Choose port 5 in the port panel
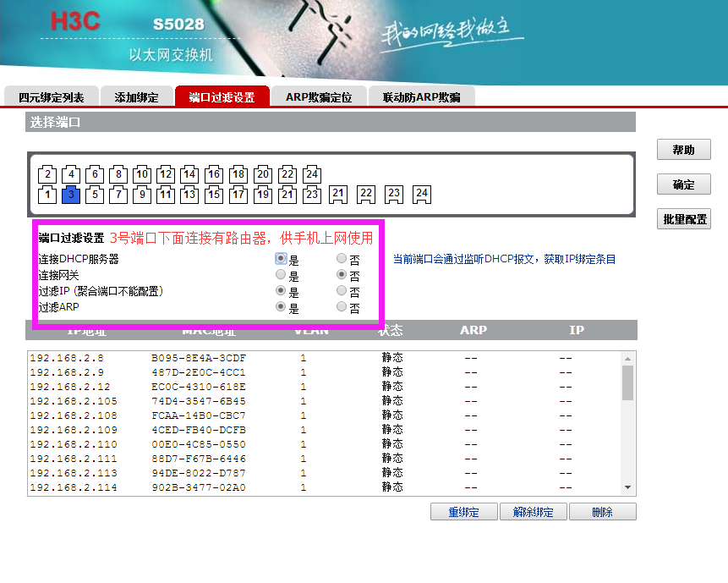Viewport: 728px width, 583px height. point(95,195)
